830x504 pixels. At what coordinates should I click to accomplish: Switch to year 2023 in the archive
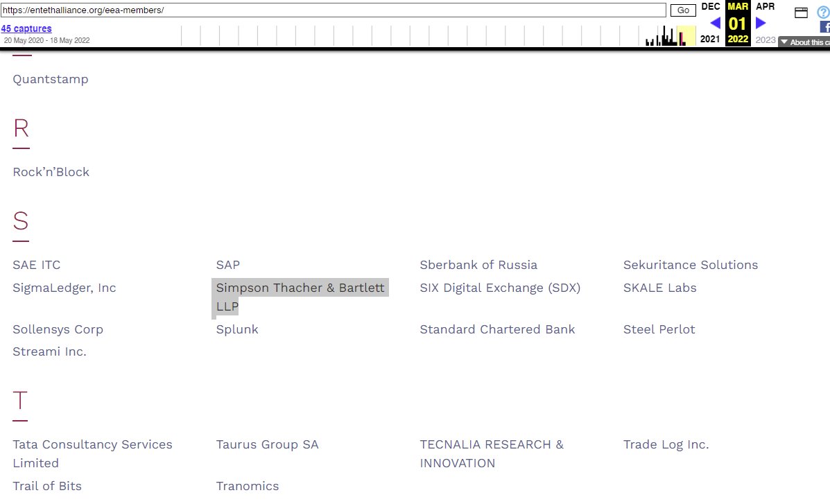point(765,40)
